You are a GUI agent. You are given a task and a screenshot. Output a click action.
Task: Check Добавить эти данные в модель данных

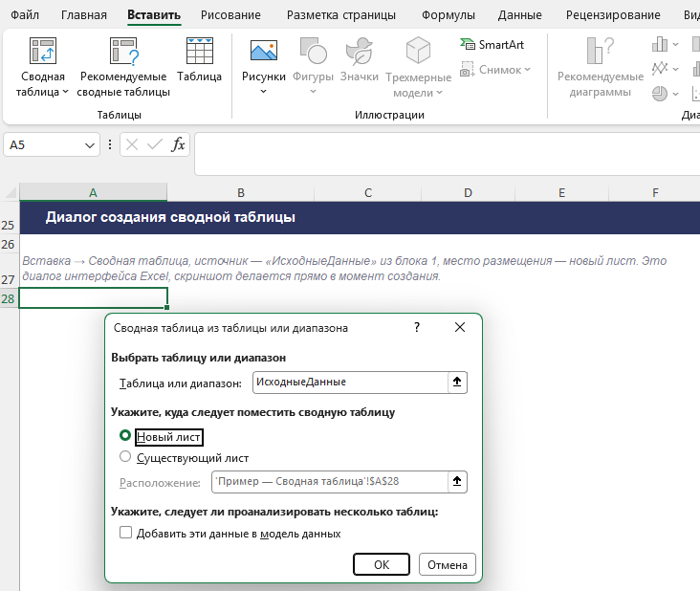125,532
